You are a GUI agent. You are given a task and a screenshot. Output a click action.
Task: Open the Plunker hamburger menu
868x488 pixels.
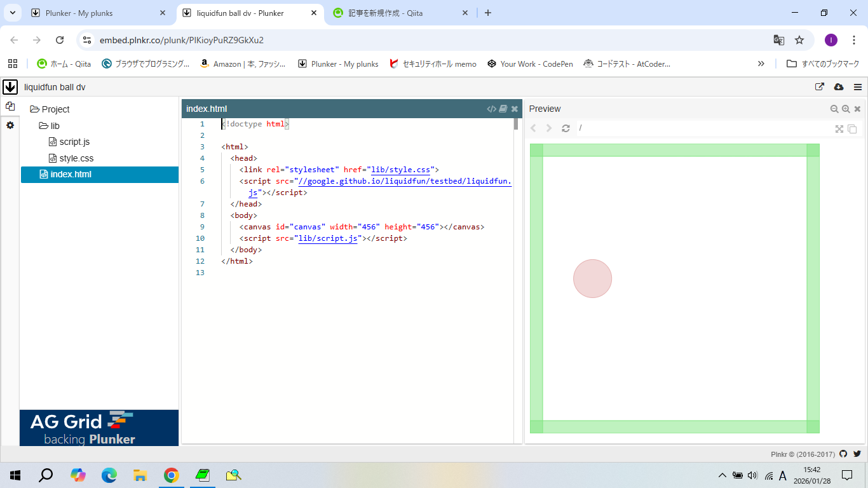click(x=858, y=87)
